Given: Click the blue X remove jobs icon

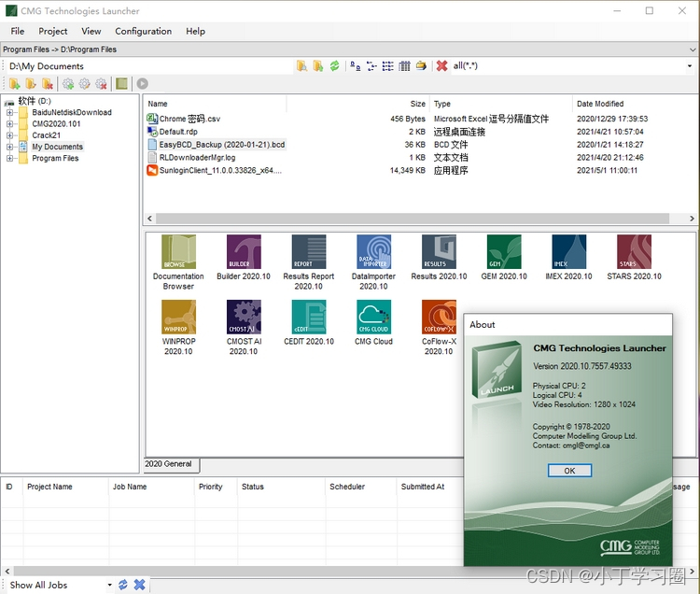Looking at the screenshot, I should (x=139, y=585).
